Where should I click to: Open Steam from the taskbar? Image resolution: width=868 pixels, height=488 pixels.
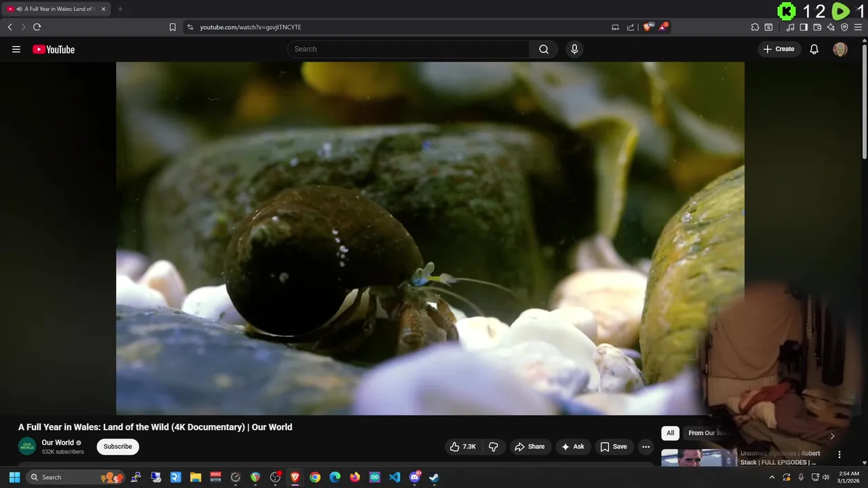click(x=434, y=477)
